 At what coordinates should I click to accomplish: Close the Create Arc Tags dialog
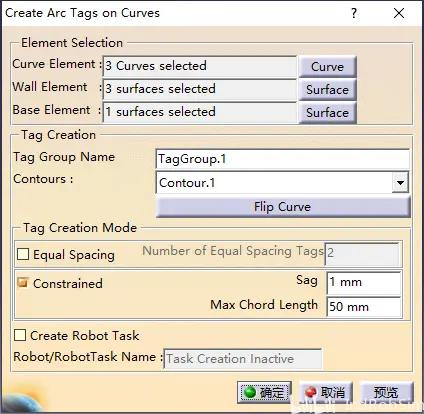[399, 13]
